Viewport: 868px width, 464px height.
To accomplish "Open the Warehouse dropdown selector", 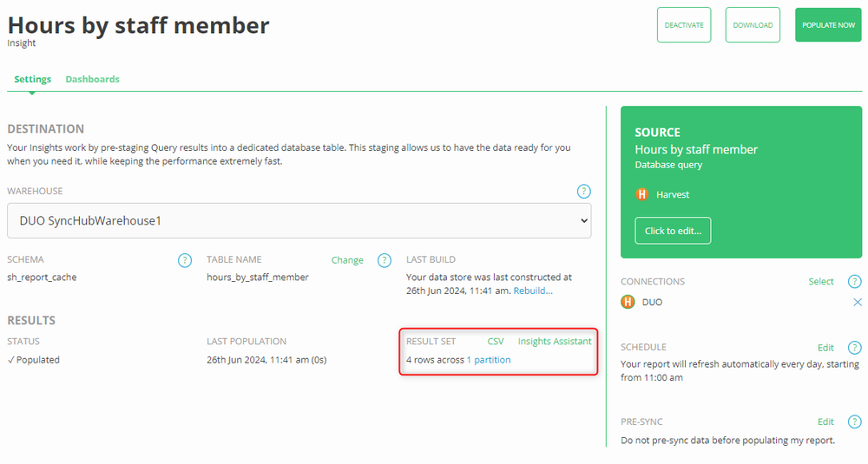I will (299, 221).
